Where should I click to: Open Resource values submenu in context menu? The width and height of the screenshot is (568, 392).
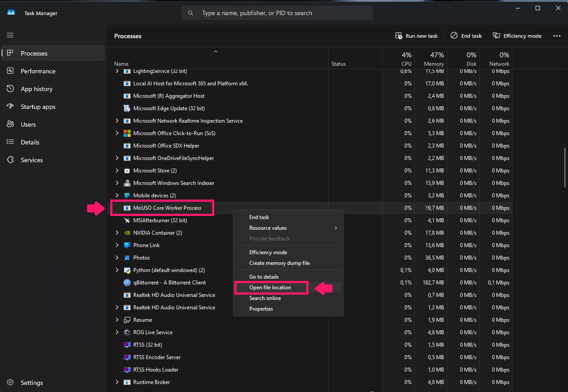pos(288,228)
